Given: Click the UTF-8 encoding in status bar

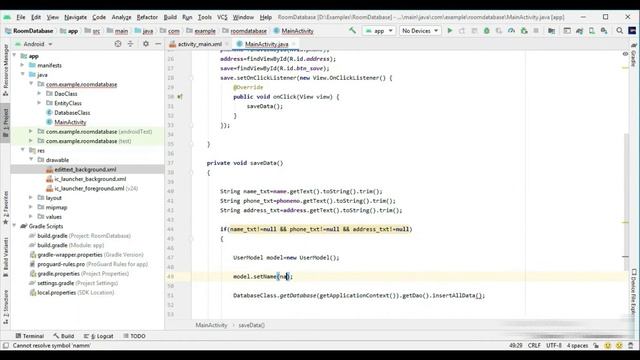Looking at the screenshot, I should point(554,345).
